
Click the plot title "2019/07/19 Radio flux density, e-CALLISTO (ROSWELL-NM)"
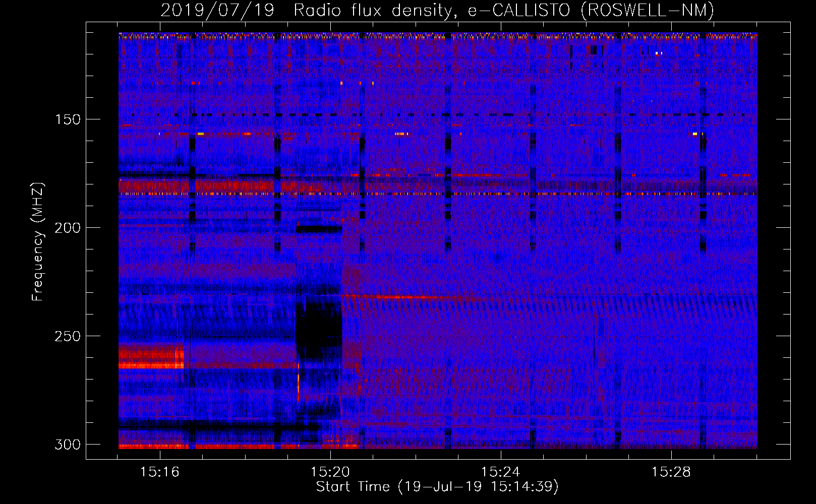click(x=437, y=10)
